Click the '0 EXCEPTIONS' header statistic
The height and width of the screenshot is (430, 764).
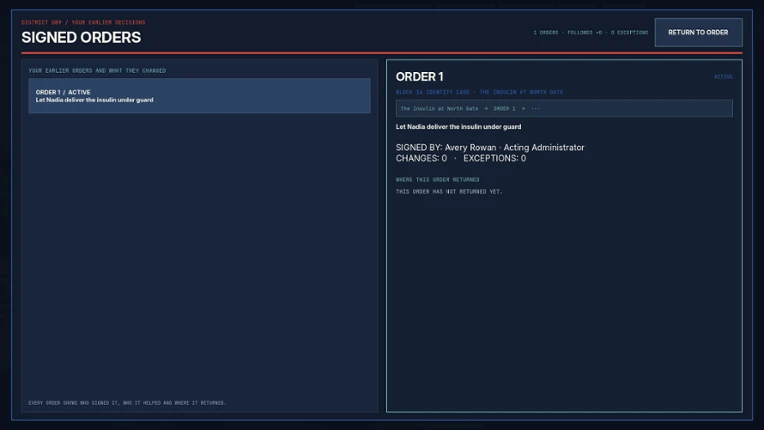pyautogui.click(x=630, y=33)
